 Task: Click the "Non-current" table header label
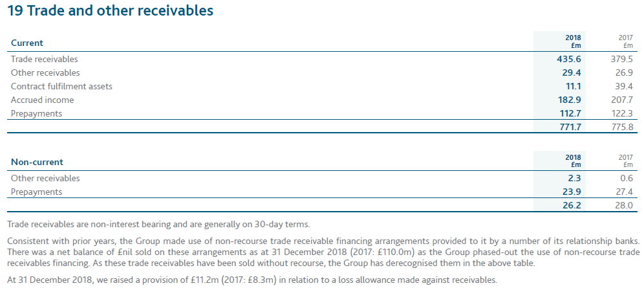coord(37,162)
